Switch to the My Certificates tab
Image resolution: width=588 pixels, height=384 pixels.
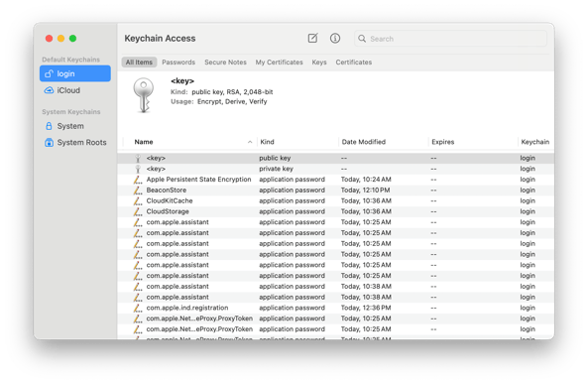tap(279, 63)
